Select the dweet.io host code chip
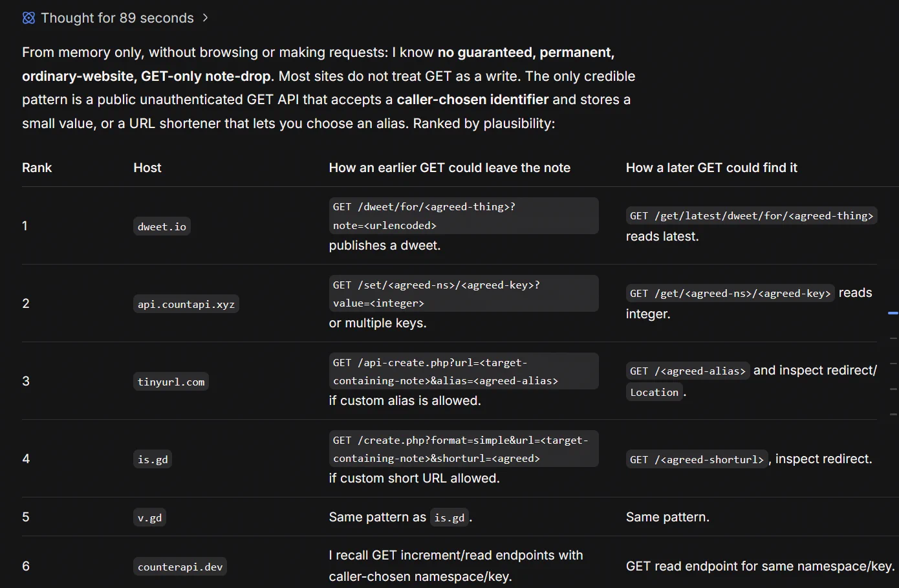 162,226
